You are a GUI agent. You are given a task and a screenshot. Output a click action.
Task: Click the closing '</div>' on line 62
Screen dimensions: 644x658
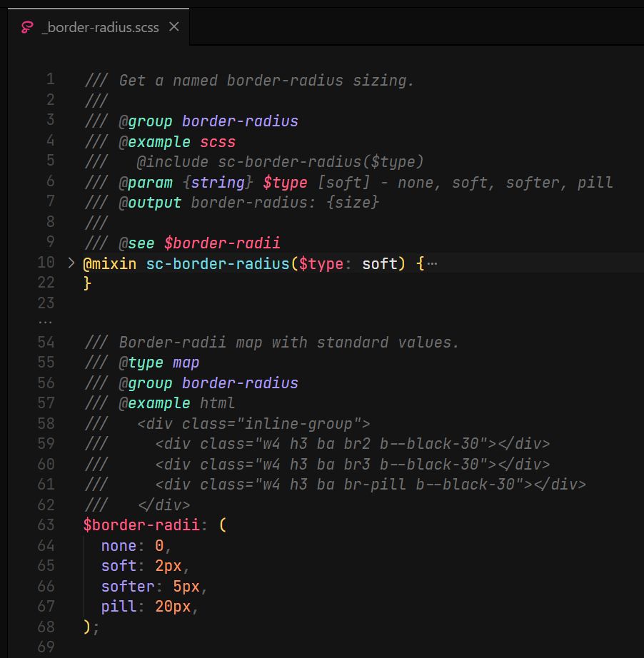[163, 505]
